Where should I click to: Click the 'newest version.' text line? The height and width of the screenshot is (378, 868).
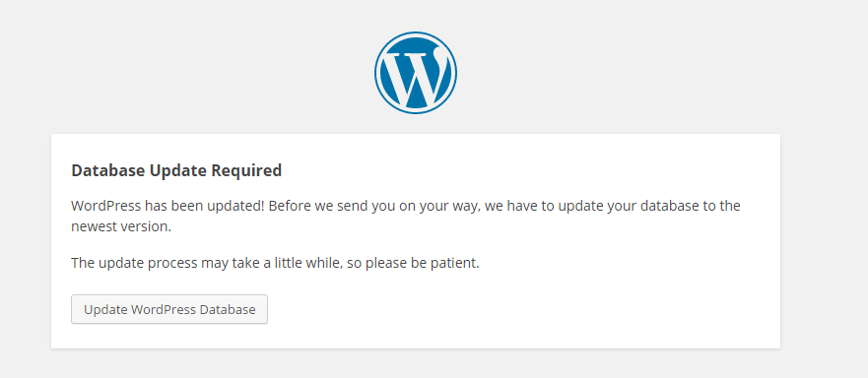tap(121, 227)
